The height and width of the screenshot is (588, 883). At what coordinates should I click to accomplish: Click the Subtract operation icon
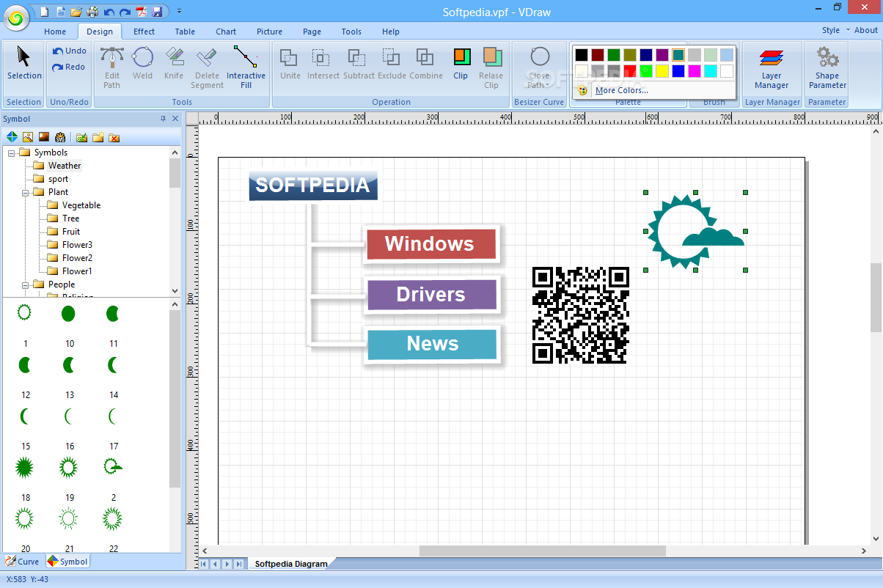pos(359,63)
